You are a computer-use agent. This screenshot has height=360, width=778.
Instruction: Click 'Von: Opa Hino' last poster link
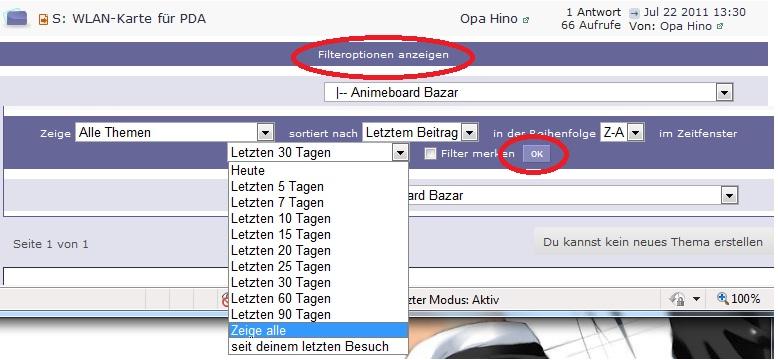pyautogui.click(x=670, y=26)
